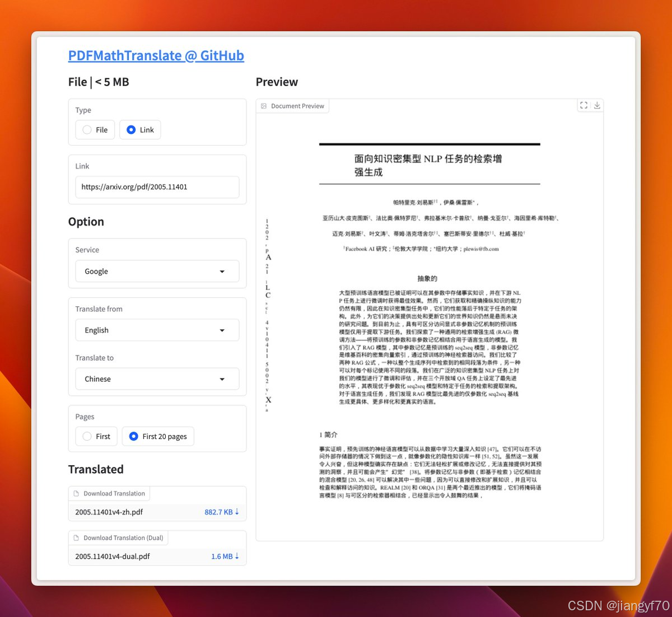Click the Translated section heading
The height and width of the screenshot is (617, 672).
tap(96, 469)
